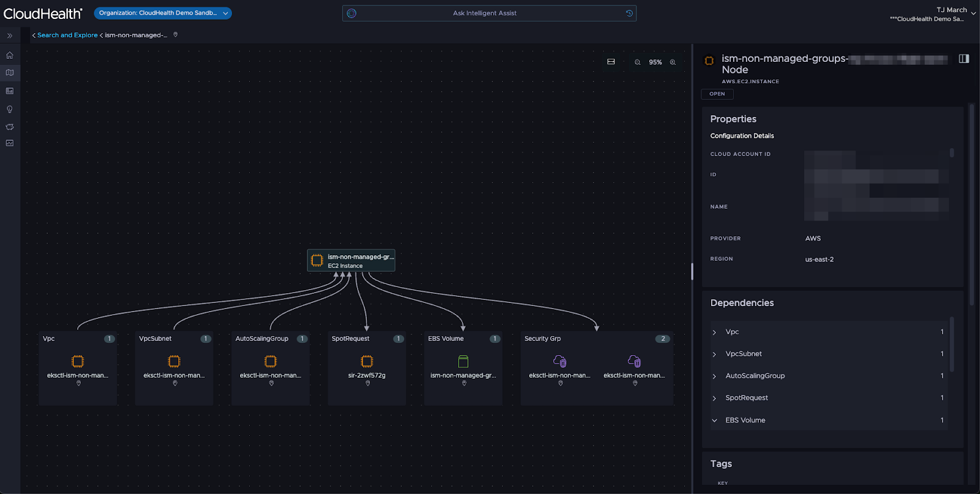Click the Tags section heading
This screenshot has width=980, height=494.
721,464
